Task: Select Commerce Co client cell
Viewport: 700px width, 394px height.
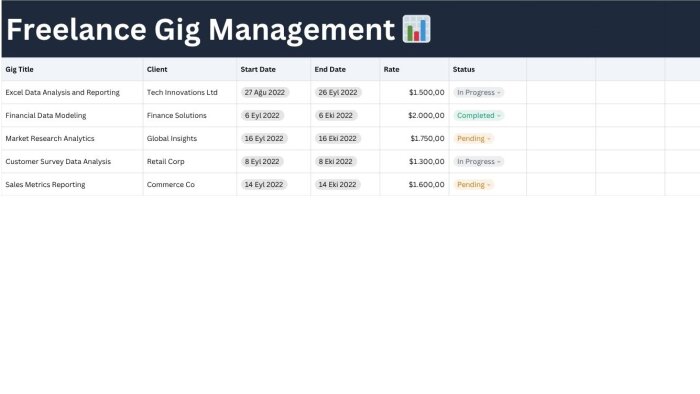Action: [x=190, y=185]
